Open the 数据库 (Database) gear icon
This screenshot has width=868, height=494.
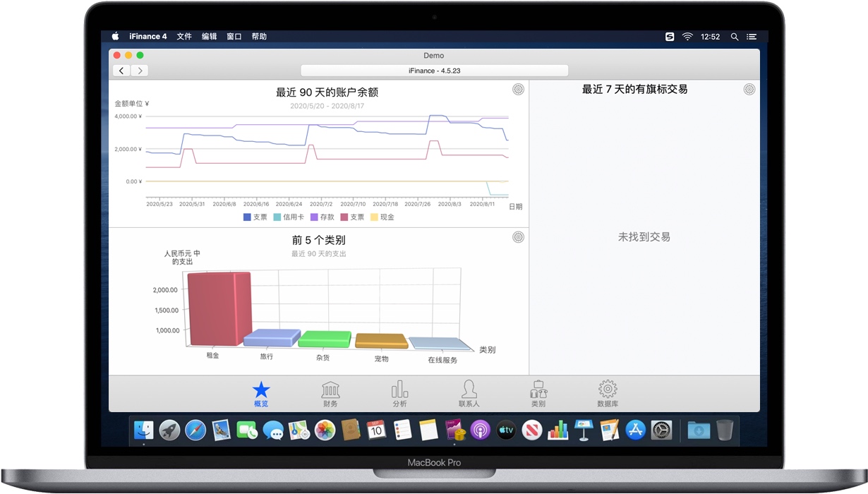point(606,388)
